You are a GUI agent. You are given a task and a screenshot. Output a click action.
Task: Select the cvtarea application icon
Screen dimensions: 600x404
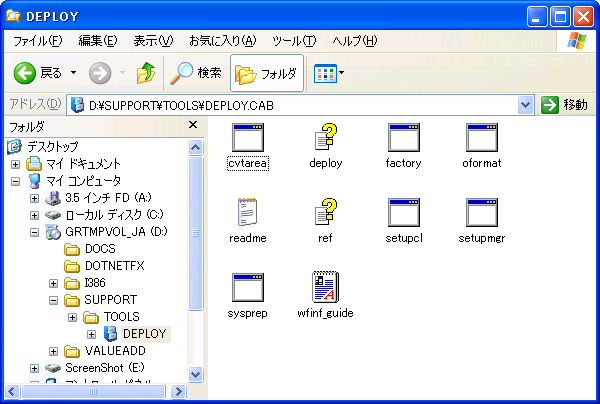point(248,138)
